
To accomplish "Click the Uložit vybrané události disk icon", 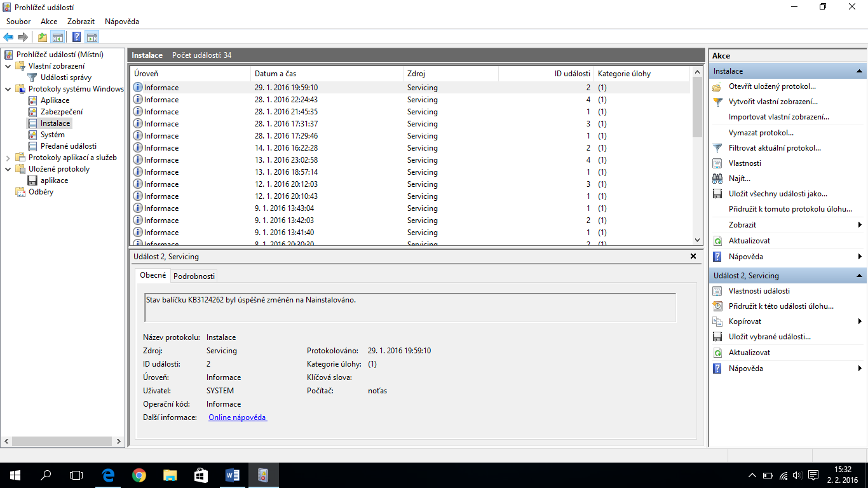I will 717,337.
